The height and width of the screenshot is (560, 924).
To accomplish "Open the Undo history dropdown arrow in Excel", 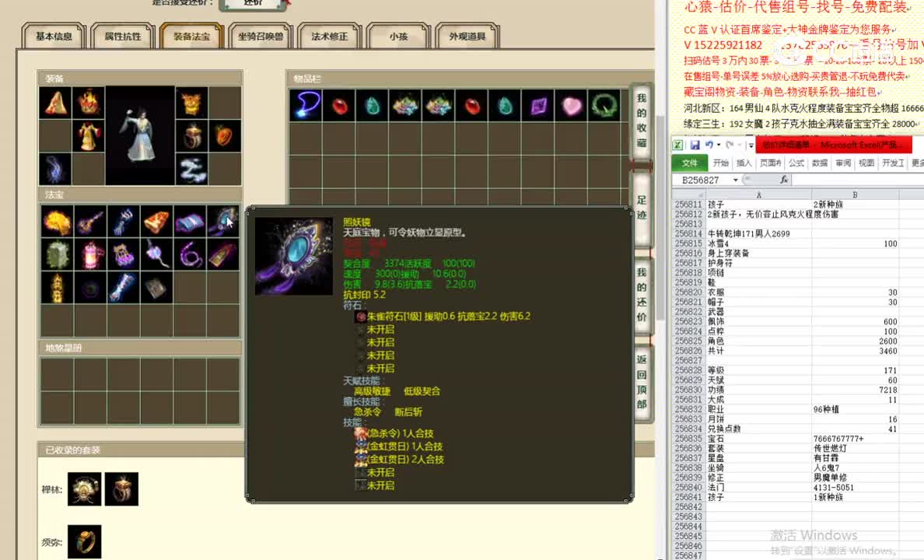I will pyautogui.click(x=719, y=145).
